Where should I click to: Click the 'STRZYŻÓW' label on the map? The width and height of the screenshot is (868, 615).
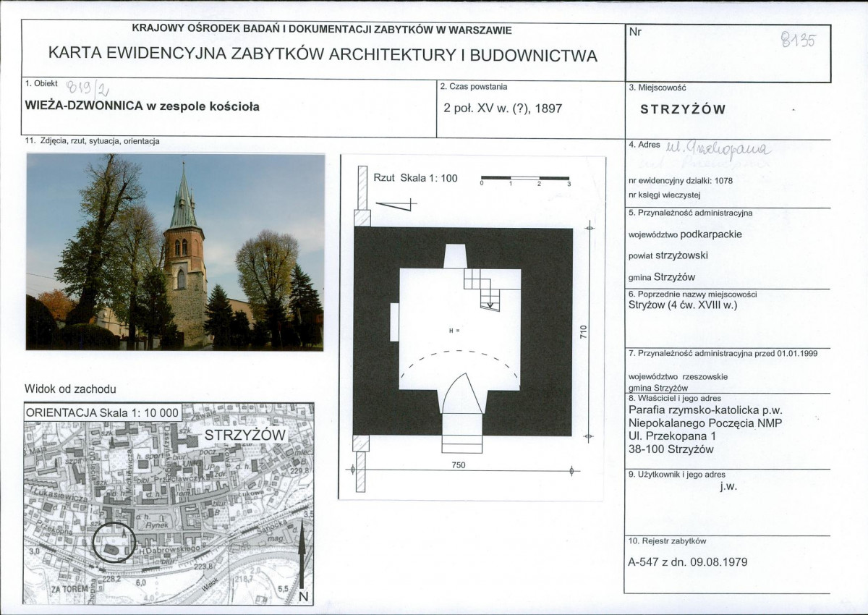click(246, 436)
